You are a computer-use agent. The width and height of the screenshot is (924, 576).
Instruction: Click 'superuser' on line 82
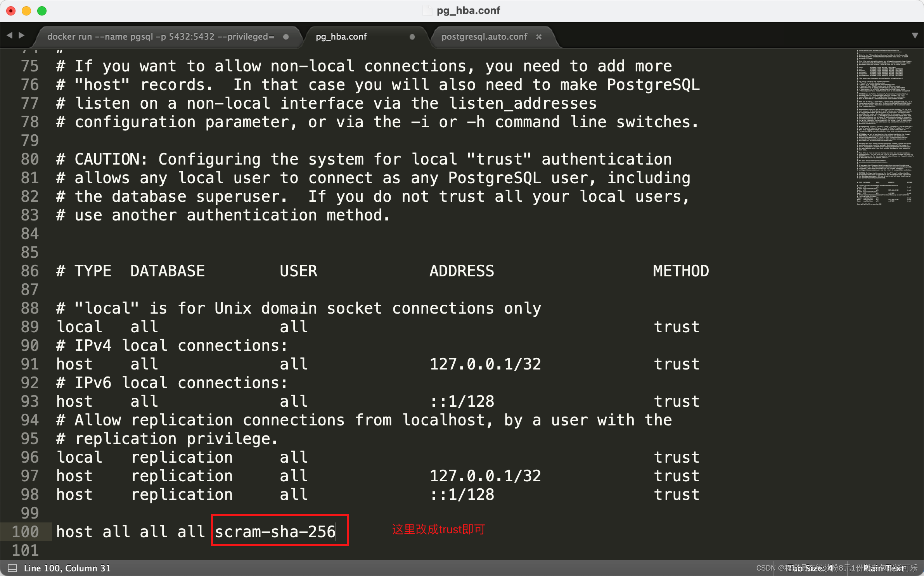coord(238,196)
